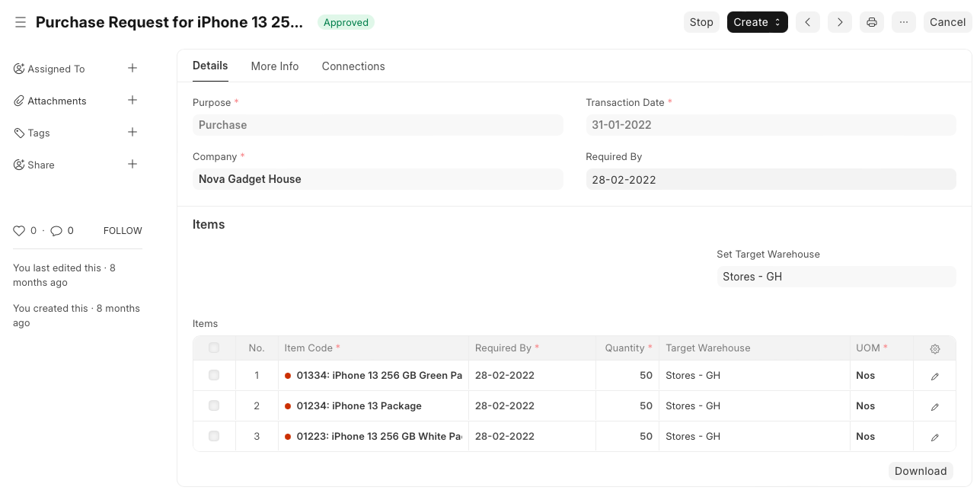Check the row 1 item checkbox
The image size is (980, 500).
click(214, 375)
